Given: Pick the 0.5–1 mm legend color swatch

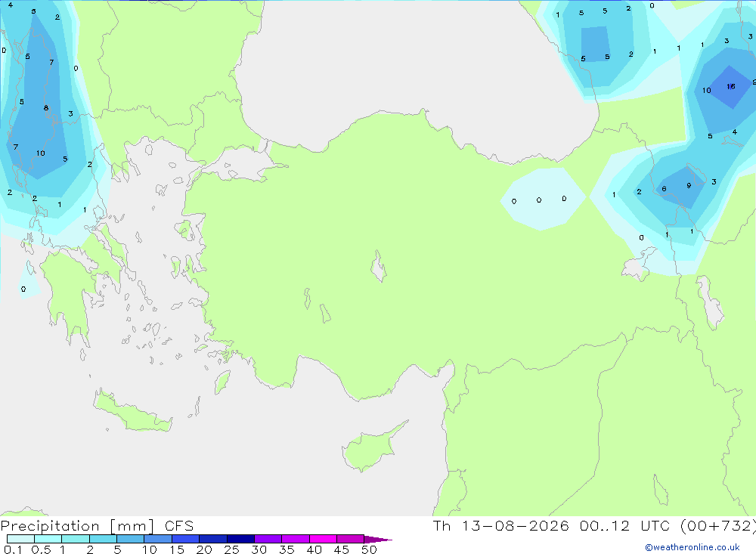Looking at the screenshot, I should point(48,539).
